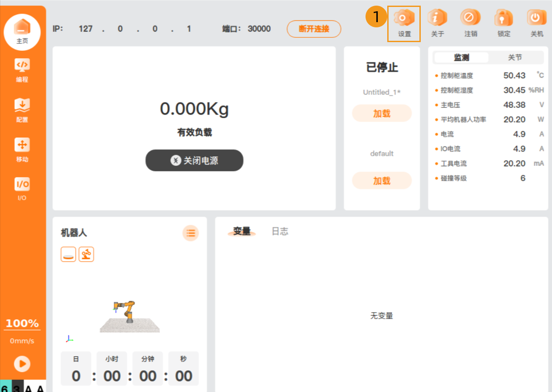The width and height of the screenshot is (552, 392).
Task: Click the 3D robot arm model
Action: coord(125,312)
